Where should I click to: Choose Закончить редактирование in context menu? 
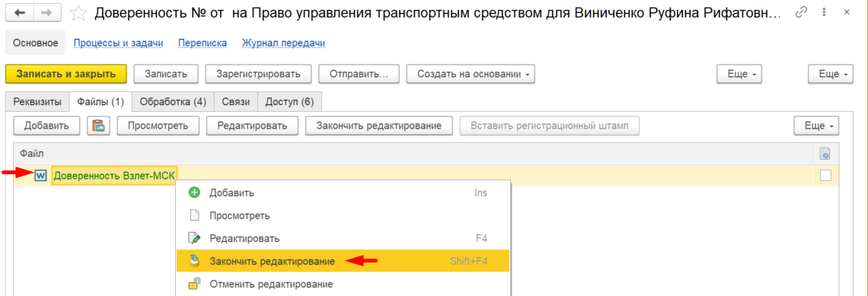tap(343, 260)
